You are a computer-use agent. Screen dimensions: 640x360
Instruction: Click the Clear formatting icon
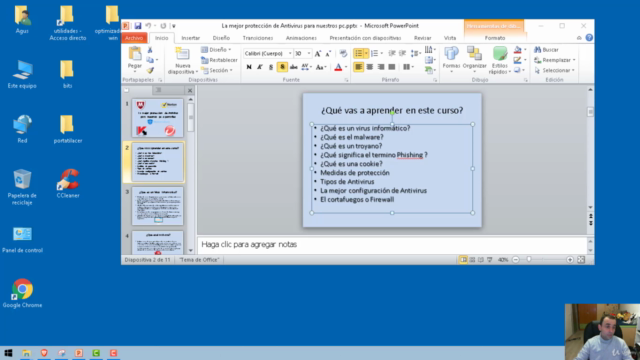coord(343,53)
